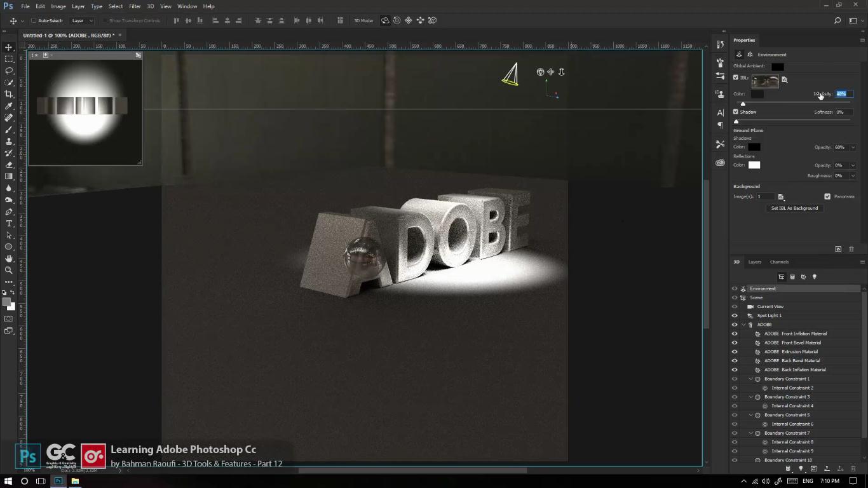The width and height of the screenshot is (868, 488).
Task: Add new light from 3D panel footer
Action: (x=801, y=469)
